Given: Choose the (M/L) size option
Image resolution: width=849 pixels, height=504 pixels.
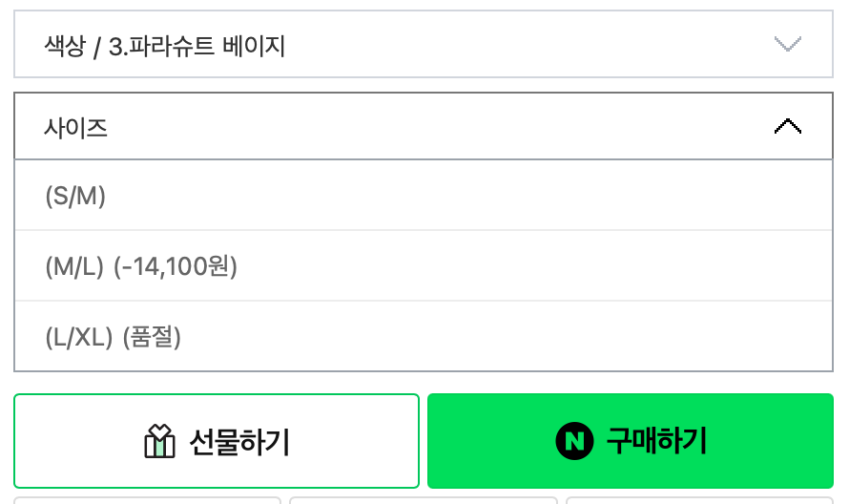Looking at the screenshot, I should pos(75,267).
